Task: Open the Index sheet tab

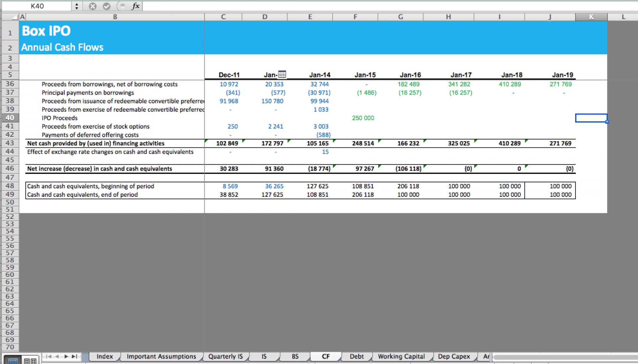Action: (104, 356)
